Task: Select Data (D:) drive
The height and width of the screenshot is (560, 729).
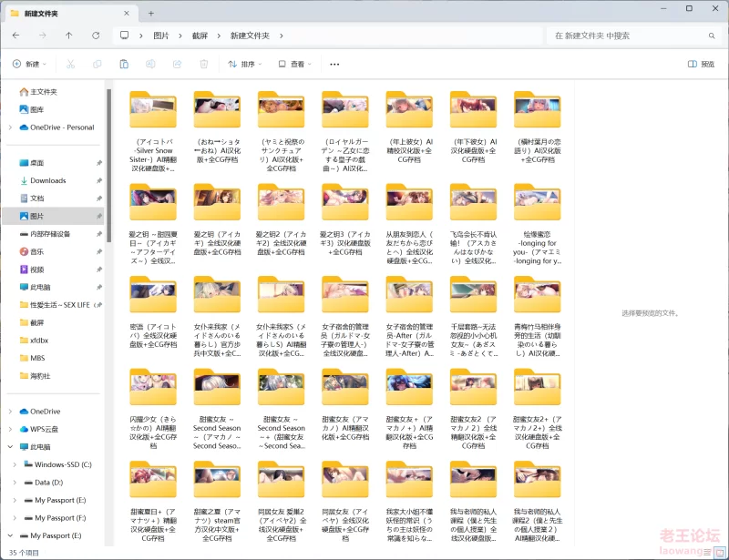Action: coord(44,483)
